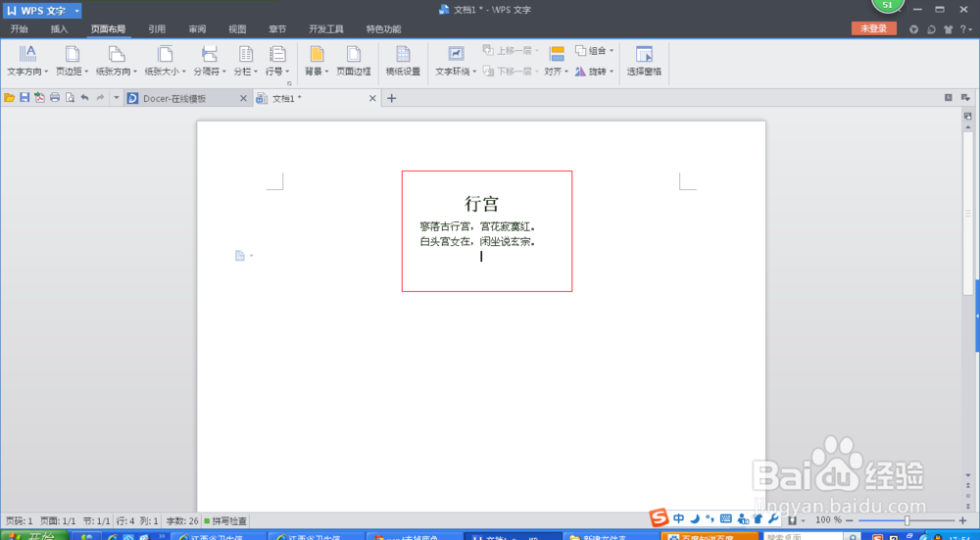Image resolution: width=980 pixels, height=540 pixels.
Task: Open the 行号 line numbers dropdown
Action: [277, 61]
